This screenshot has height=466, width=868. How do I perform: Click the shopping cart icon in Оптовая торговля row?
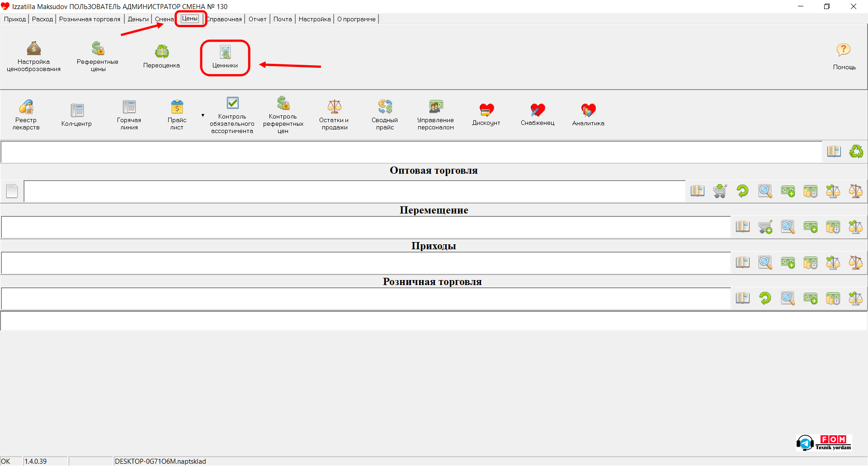pyautogui.click(x=720, y=191)
